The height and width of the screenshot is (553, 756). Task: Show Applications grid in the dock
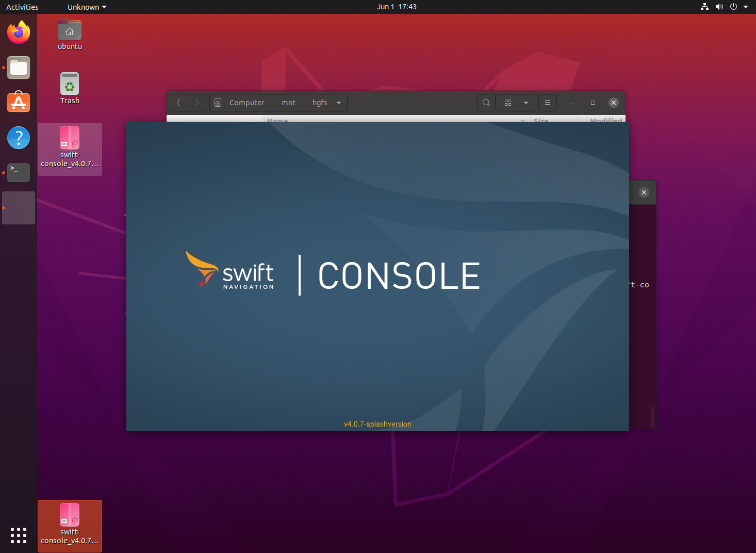[x=19, y=535]
